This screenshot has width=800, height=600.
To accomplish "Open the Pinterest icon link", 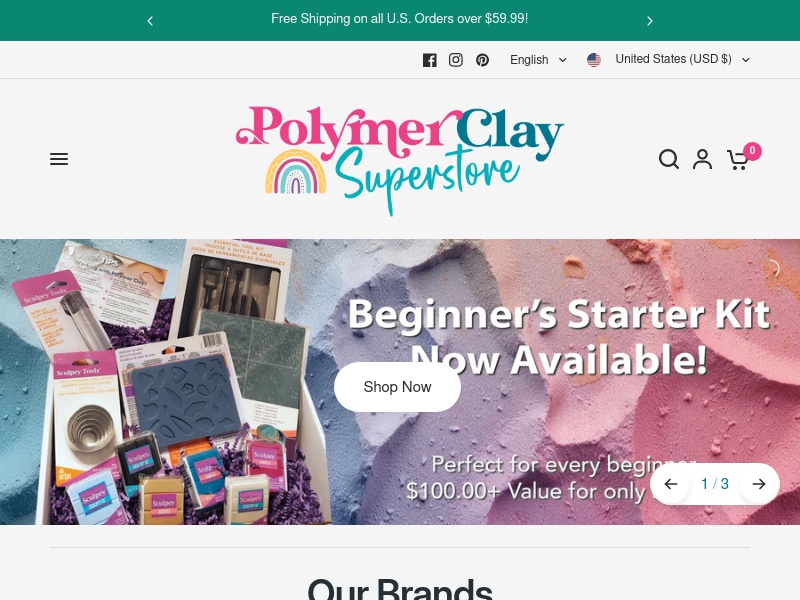I will (x=482, y=60).
